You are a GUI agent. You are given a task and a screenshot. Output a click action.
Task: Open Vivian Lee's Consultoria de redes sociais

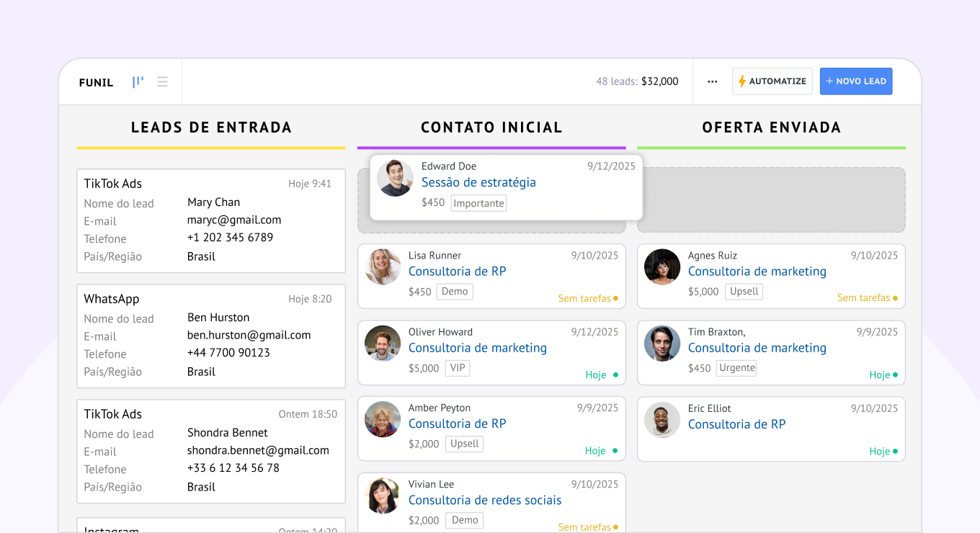[x=484, y=500]
